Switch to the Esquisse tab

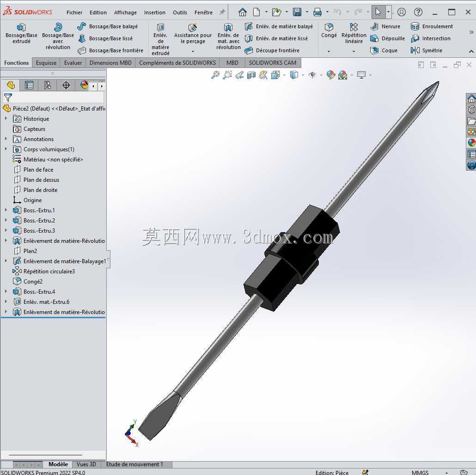46,62
